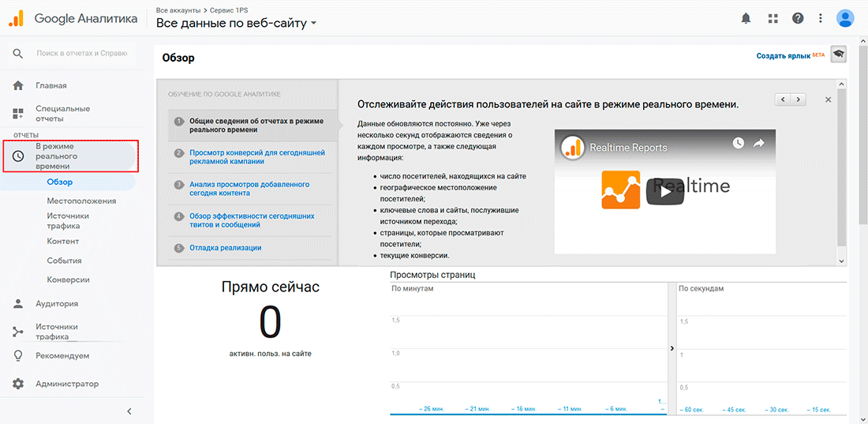Go to the previous training slide arrow
Screen dimensions: 868x424
782,99
